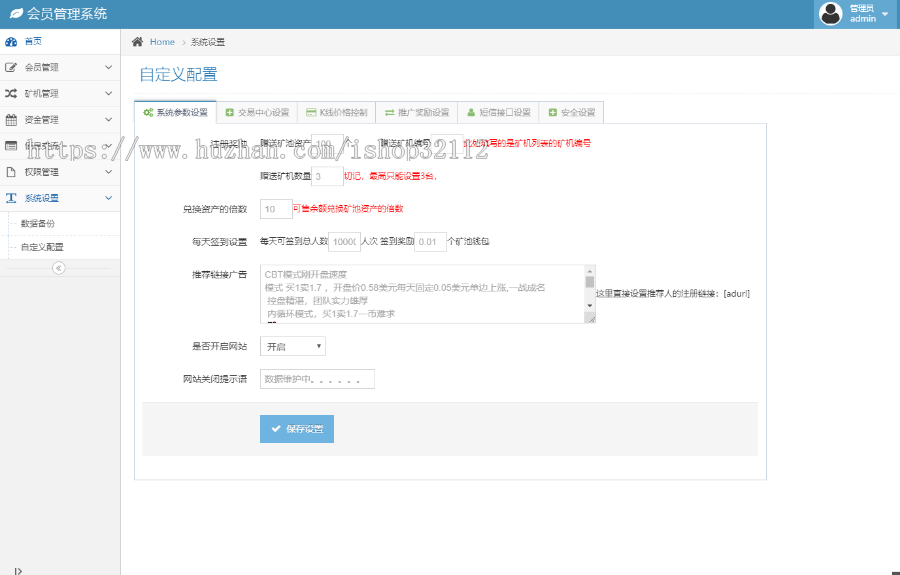
Task: Open the 矿机管理 sidebar menu
Action: [60, 93]
